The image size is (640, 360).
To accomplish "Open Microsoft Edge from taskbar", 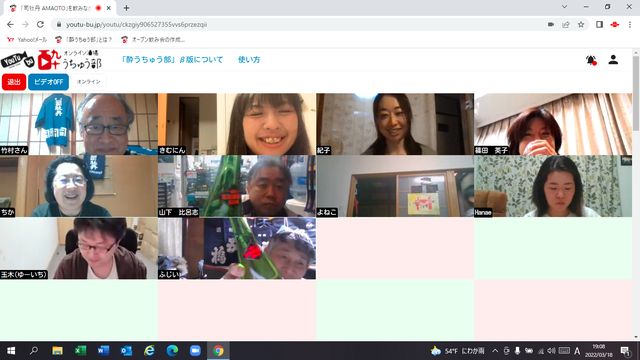I will (172, 351).
